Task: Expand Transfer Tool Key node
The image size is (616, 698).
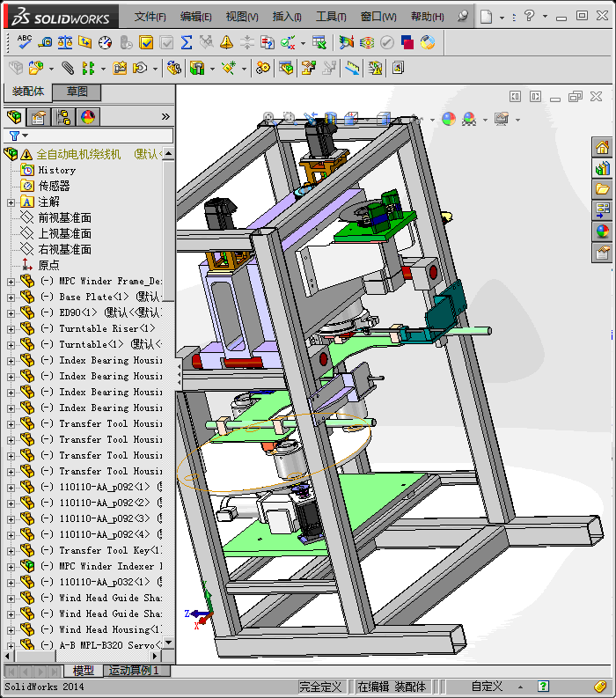Action: 11,551
